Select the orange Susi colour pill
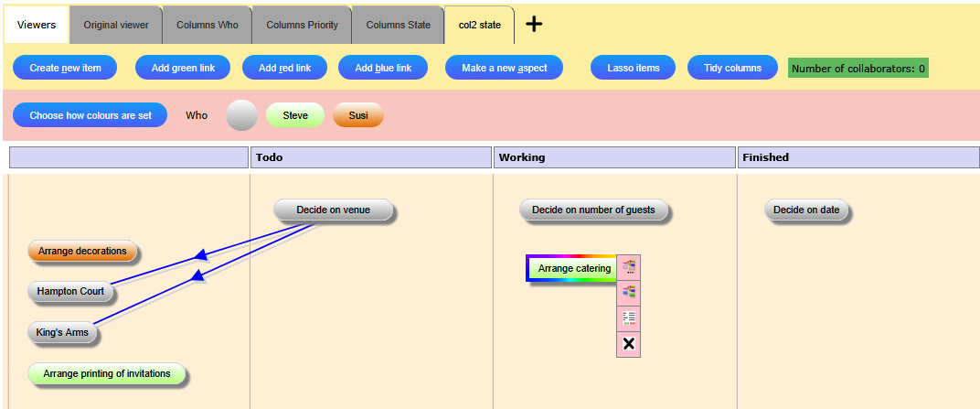This screenshot has height=409, width=980. pos(357,115)
